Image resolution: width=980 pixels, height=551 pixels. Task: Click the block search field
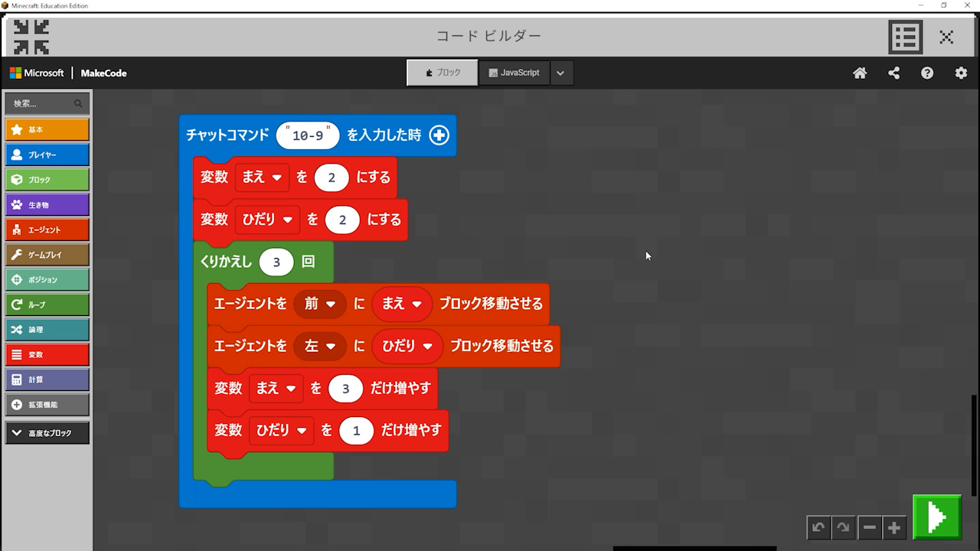(43, 103)
